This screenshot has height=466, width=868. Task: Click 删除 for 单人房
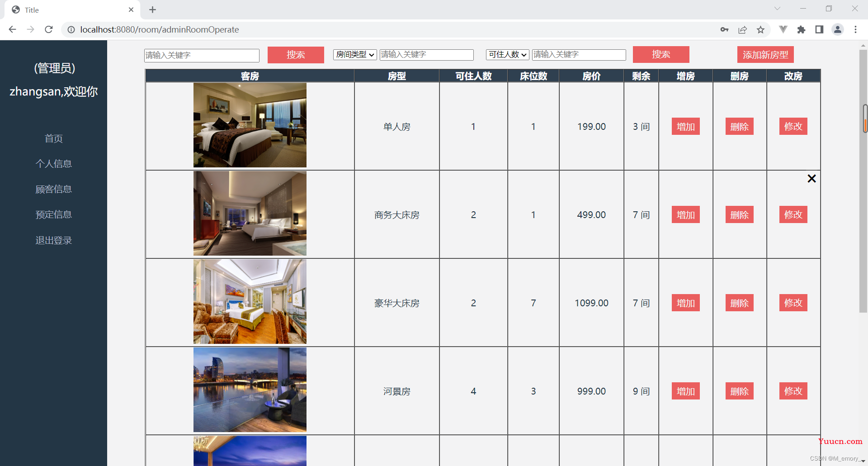[x=739, y=127]
